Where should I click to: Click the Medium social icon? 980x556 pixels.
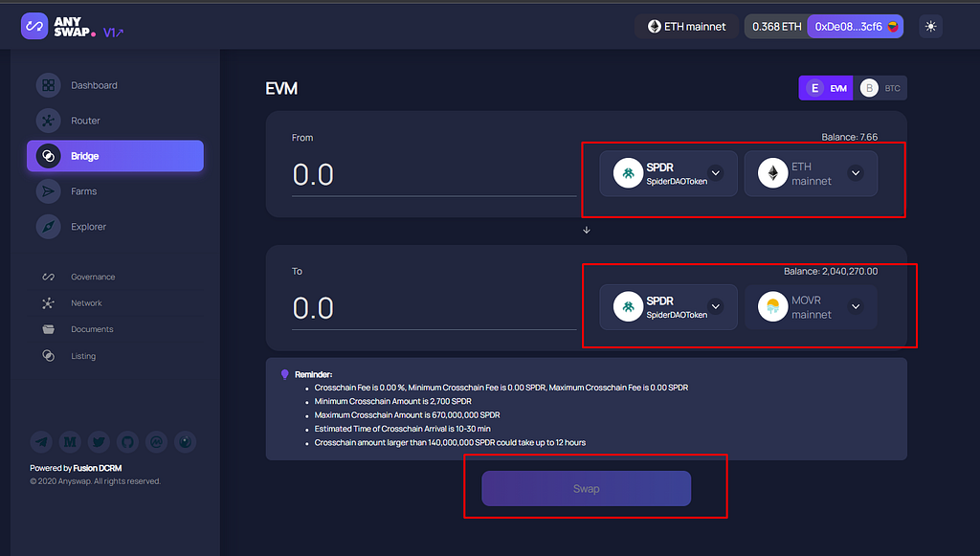pyautogui.click(x=70, y=442)
